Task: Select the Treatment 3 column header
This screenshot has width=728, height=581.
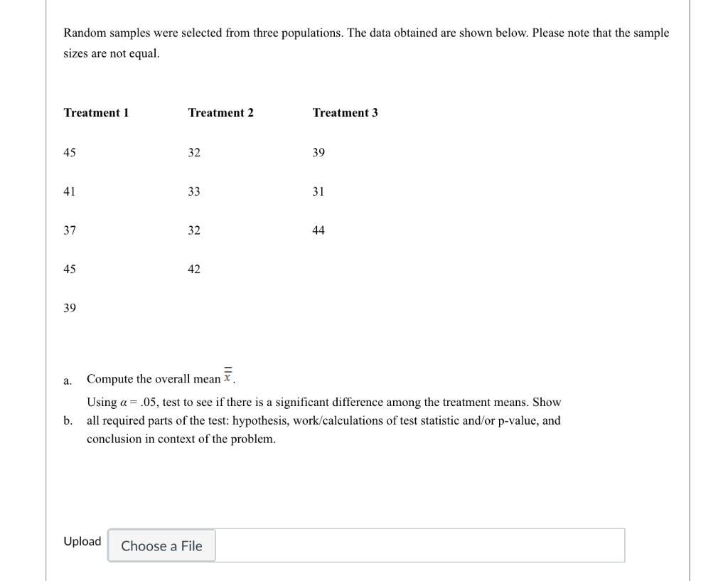Action: coord(345,112)
